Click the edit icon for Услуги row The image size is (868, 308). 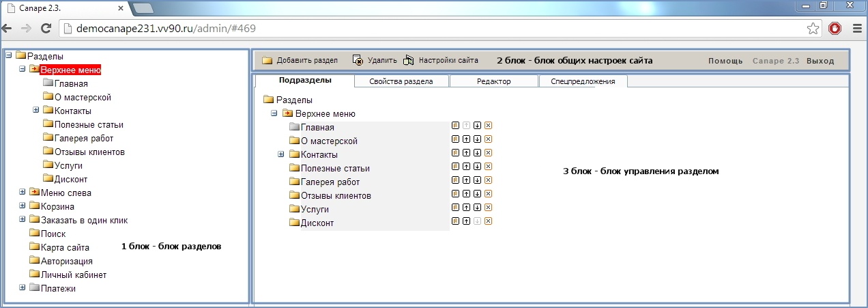point(455,208)
